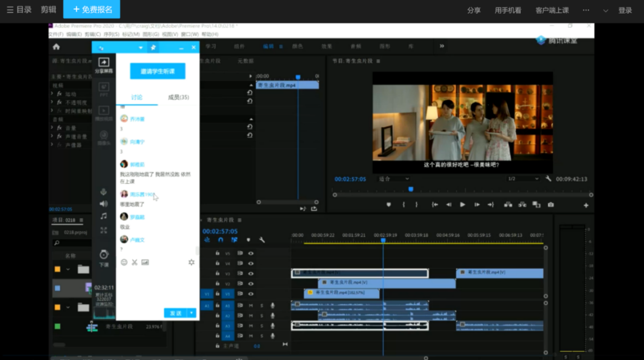Viewport: 644px width, 360px height.
Task: Switch to the 颜色 workspace tab
Action: click(x=297, y=47)
